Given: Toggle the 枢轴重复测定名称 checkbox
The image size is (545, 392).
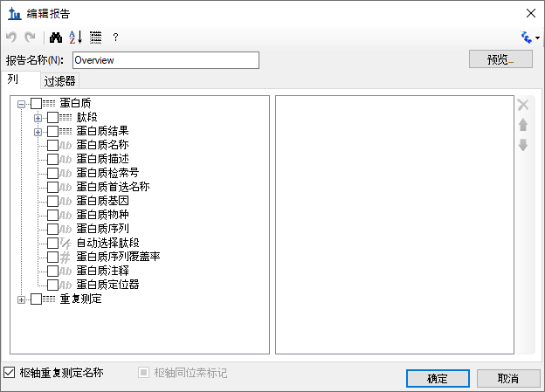Looking at the screenshot, I should coord(10,373).
